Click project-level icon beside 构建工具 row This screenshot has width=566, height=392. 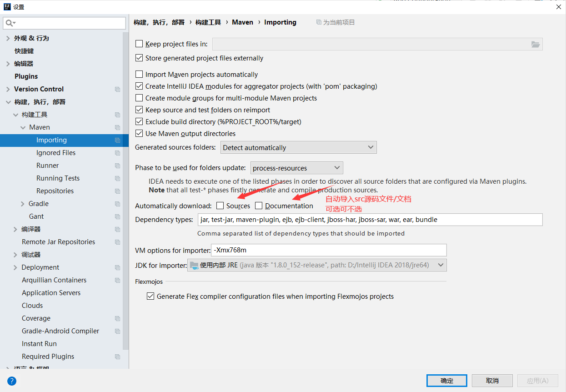pyautogui.click(x=117, y=115)
